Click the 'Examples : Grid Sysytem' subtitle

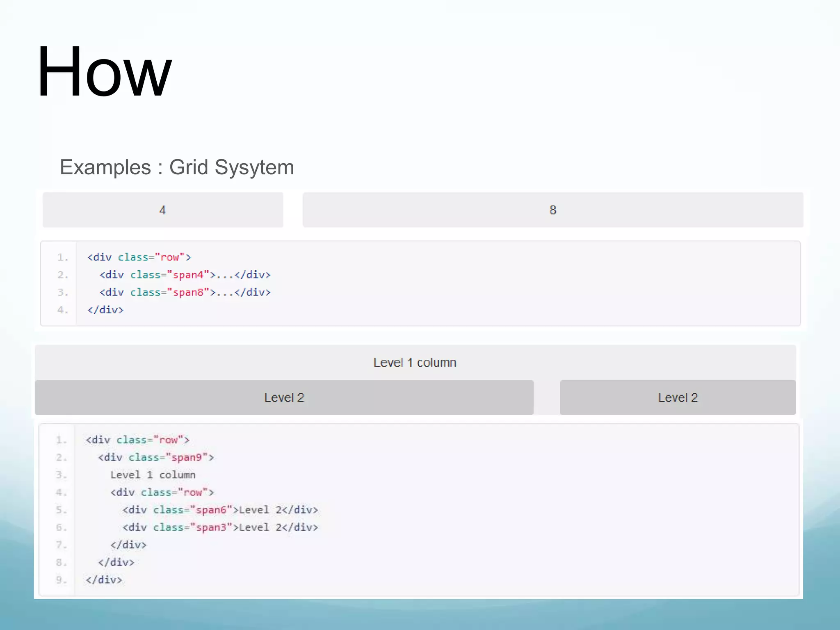[177, 167]
